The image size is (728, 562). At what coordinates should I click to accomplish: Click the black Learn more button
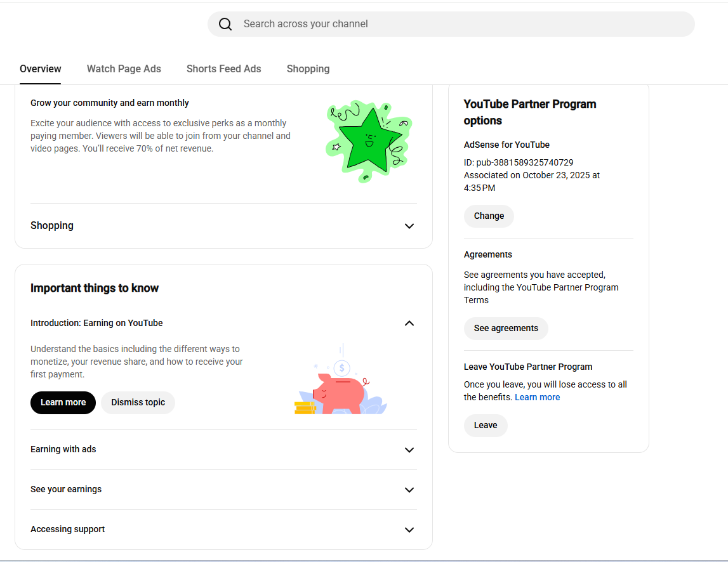(63, 402)
